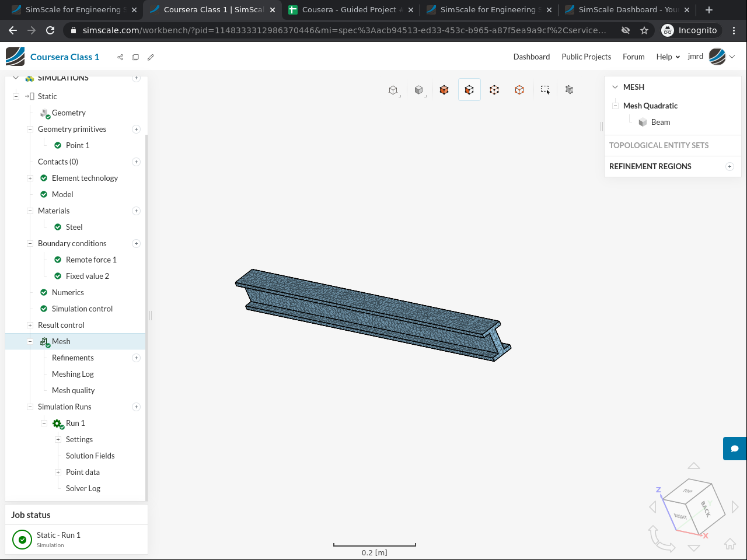This screenshot has width=747, height=560.
Task: Open the Solver Log item
Action: point(83,488)
